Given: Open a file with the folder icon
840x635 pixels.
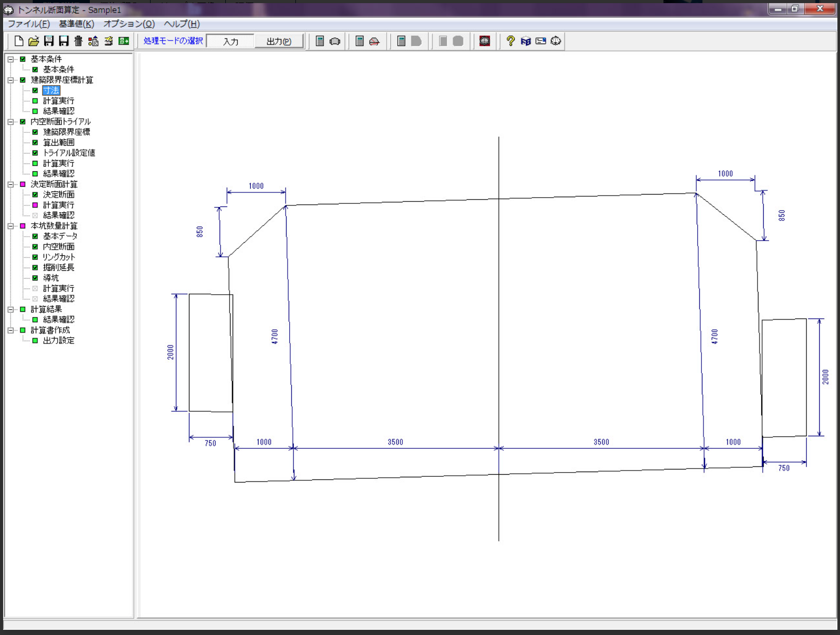Looking at the screenshot, I should [x=34, y=41].
